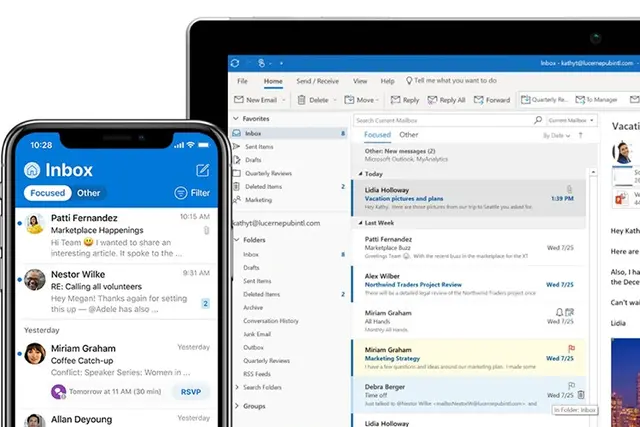Tap Miriam Graham avatar on phone

pyautogui.click(x=35, y=354)
